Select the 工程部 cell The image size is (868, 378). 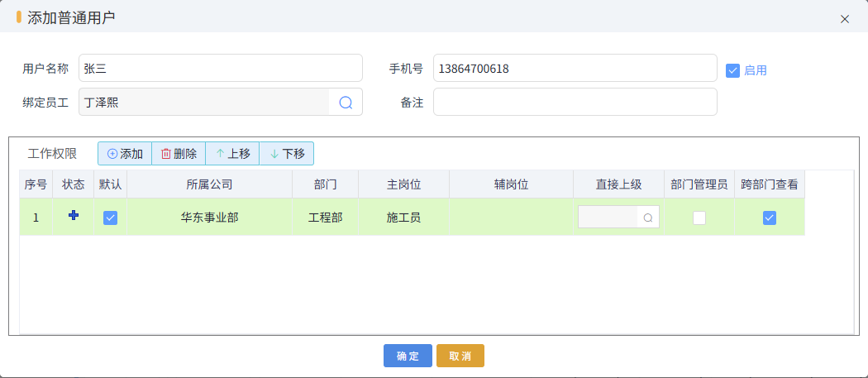325,218
